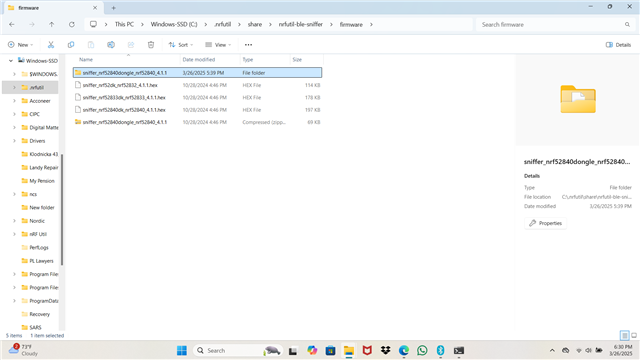Screen dimensions: 640x360
Task: Click the Rename icon in toolbar
Action: tap(111, 45)
